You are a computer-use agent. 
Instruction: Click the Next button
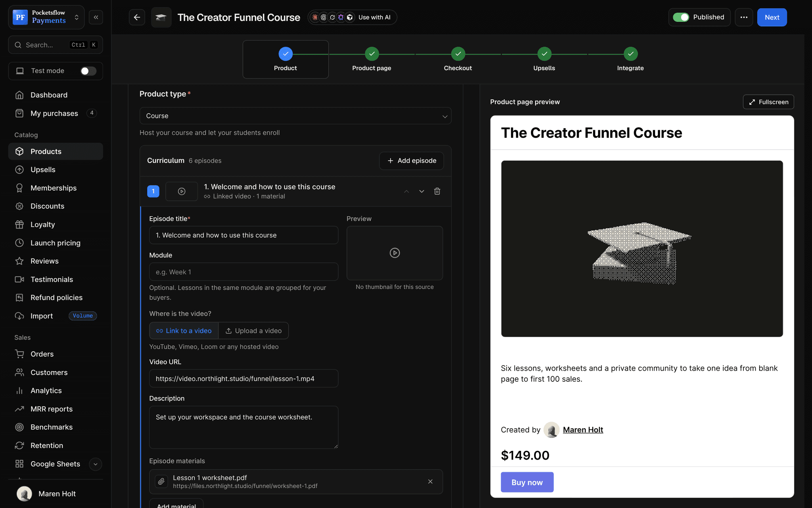click(x=772, y=17)
